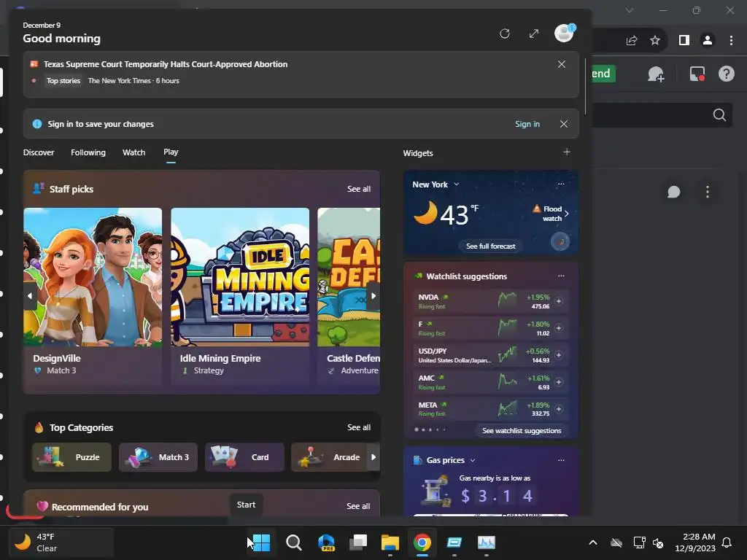Open notification center bell

pyautogui.click(x=727, y=542)
